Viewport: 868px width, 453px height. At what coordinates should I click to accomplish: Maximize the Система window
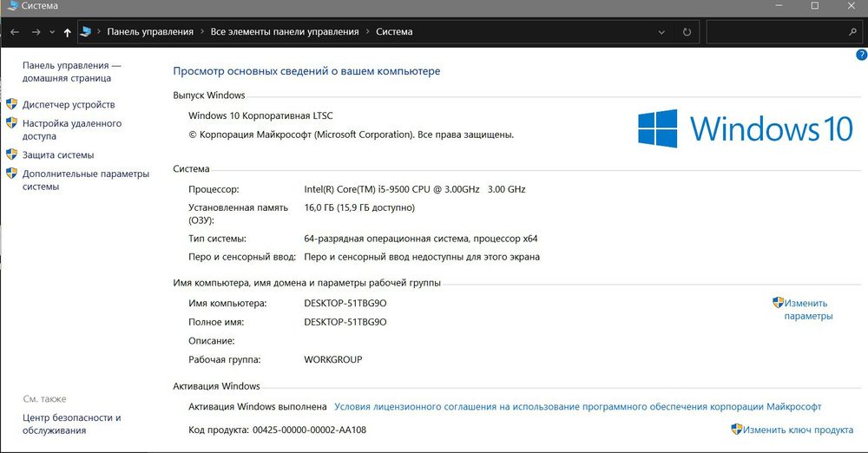(x=815, y=5)
